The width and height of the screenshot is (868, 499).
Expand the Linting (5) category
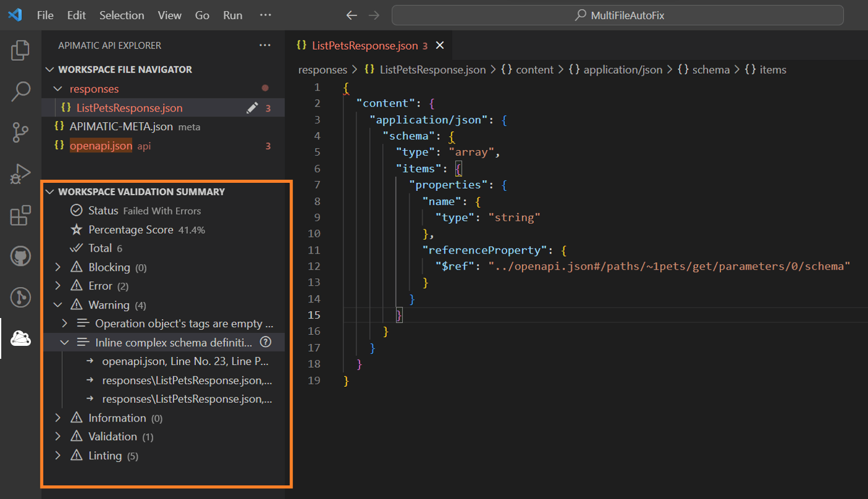(x=58, y=456)
